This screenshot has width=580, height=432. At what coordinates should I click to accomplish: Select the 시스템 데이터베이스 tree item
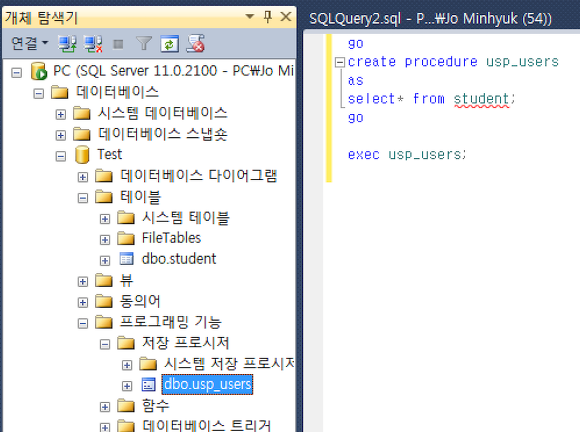coord(163,113)
